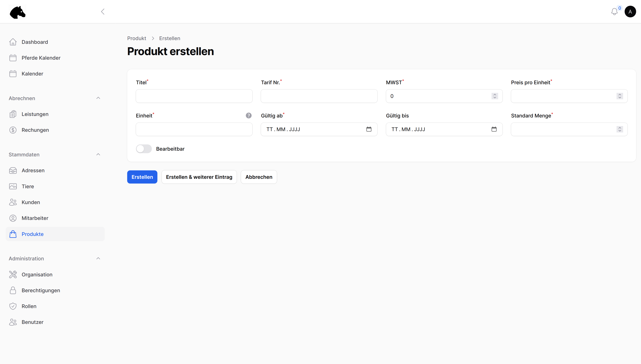Focus the Einheit input field
The image size is (641, 364).
[194, 129]
